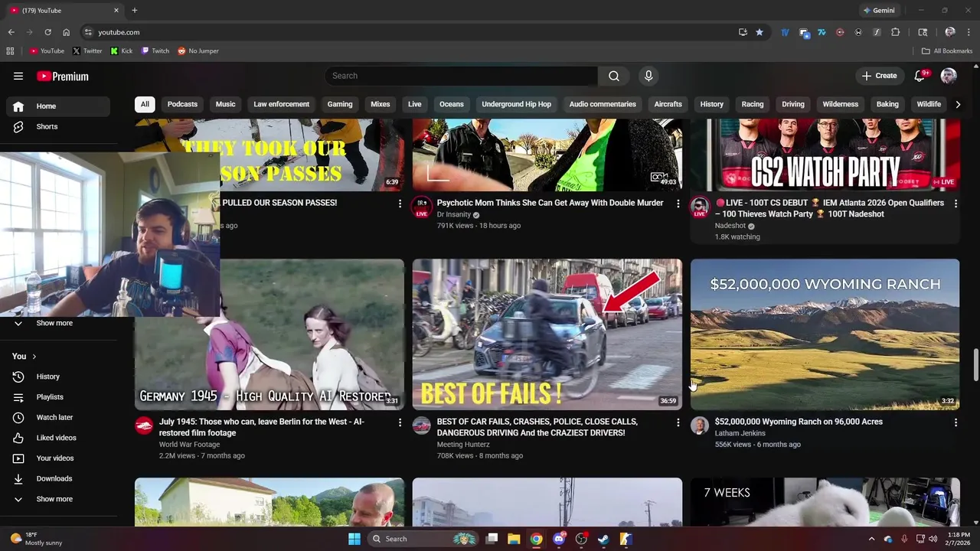The height and width of the screenshot is (551, 980).
Task: Open All Bookmarks folder
Action: click(947, 51)
